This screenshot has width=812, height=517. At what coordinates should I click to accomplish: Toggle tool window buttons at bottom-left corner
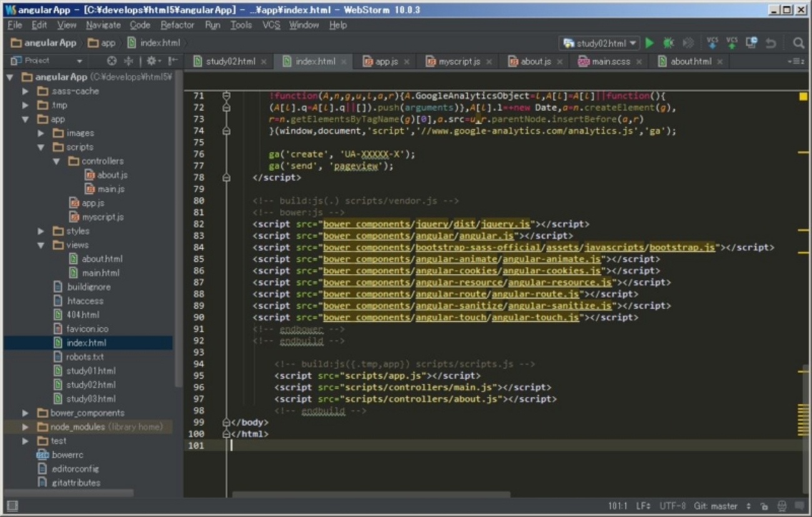12,506
